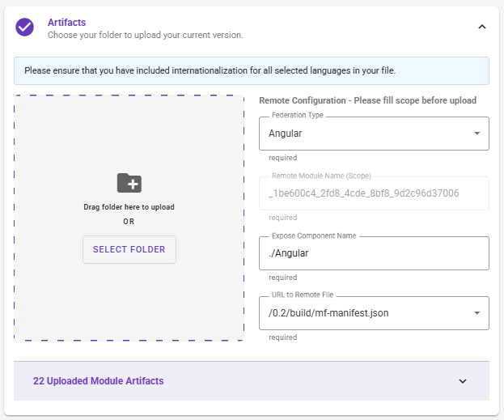This screenshot has height=420, width=504.
Task: Click the 'OR' separator in upload box
Action: 129,222
